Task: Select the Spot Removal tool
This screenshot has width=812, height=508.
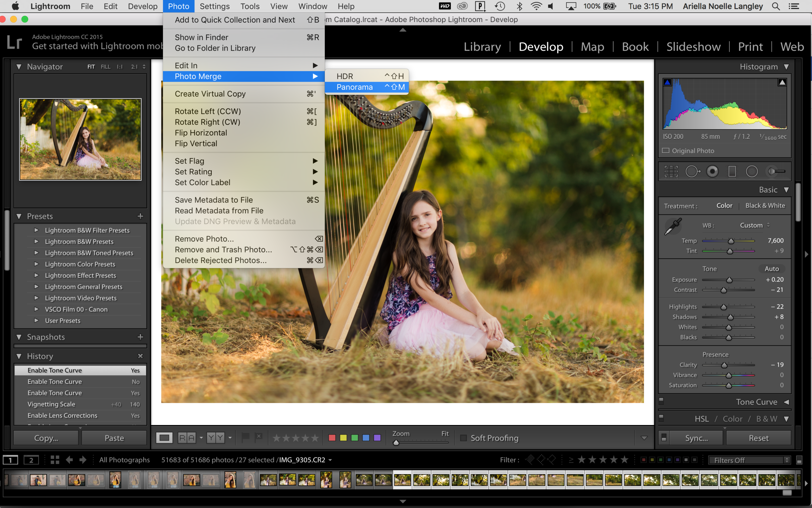Action: tap(692, 171)
